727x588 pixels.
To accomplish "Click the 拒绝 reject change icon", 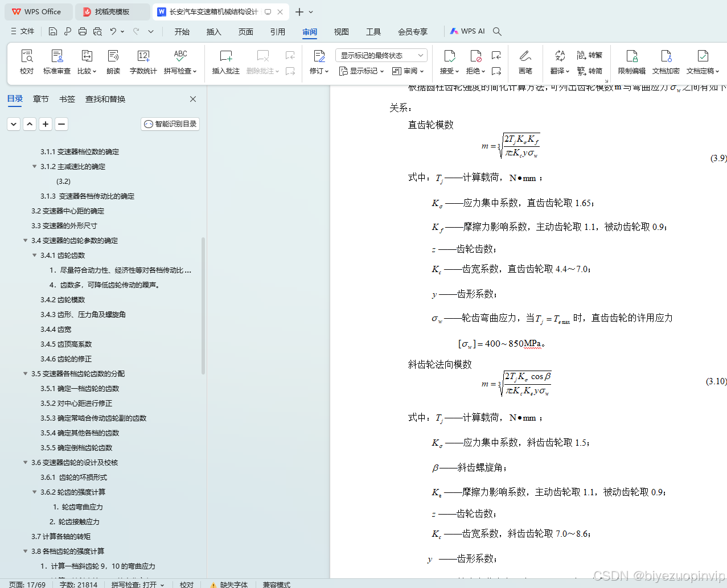I will tap(475, 56).
